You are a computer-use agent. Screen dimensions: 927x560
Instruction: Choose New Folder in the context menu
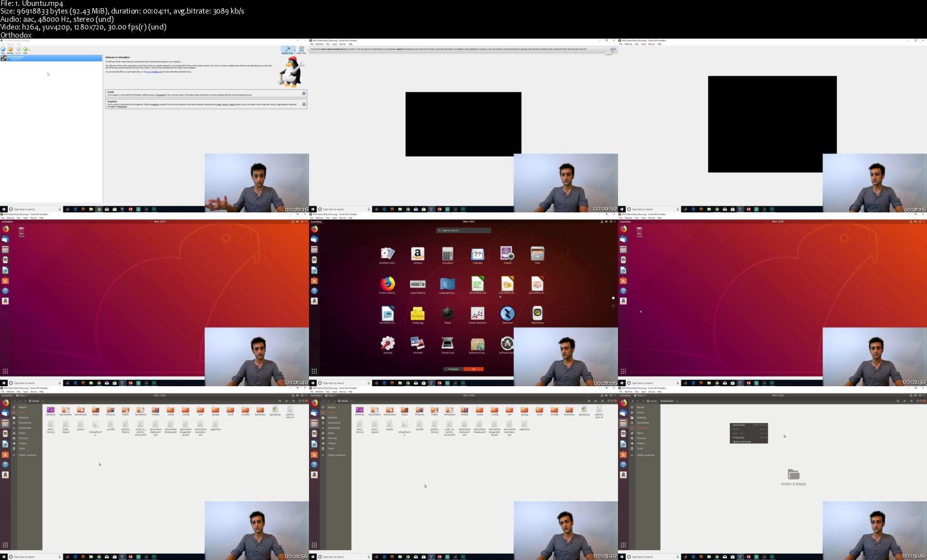pos(739,425)
